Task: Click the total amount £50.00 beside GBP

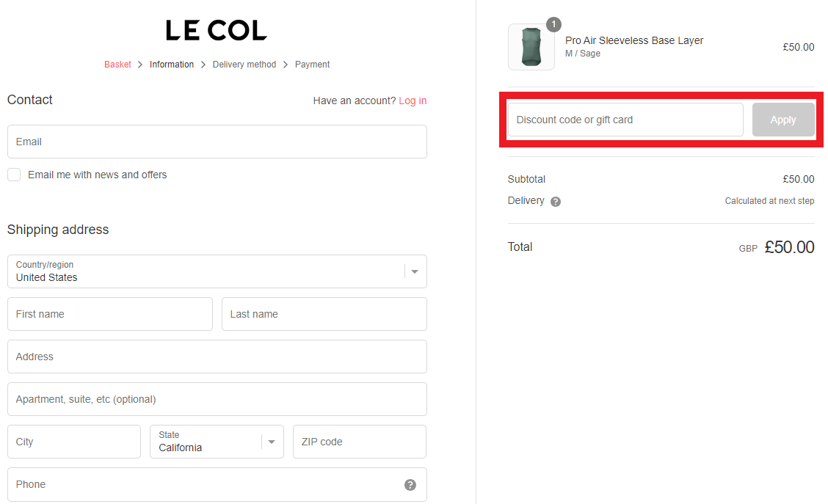Action: point(789,247)
